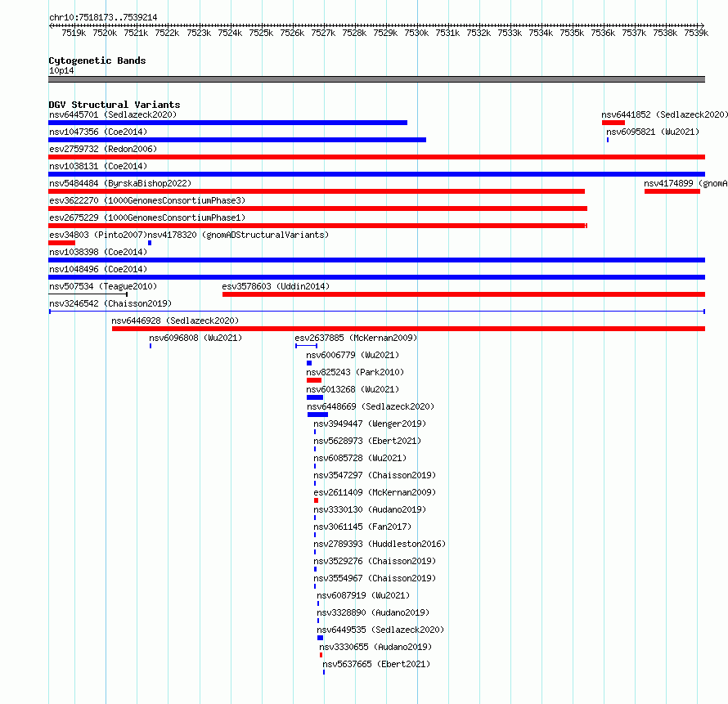Click nsv6085728 (Wu2021) variant label

click(x=360, y=458)
